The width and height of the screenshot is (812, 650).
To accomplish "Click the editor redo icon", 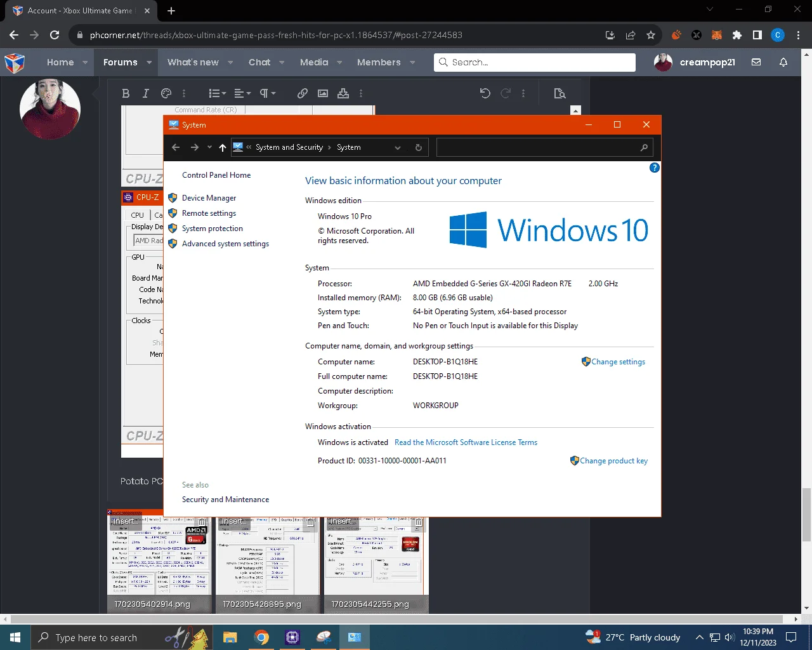I will [506, 93].
